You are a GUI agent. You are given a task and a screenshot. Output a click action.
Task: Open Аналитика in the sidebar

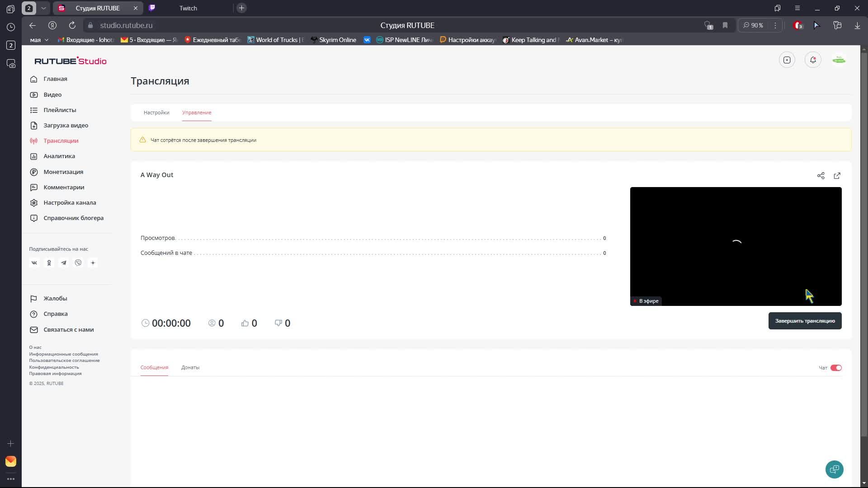point(59,156)
